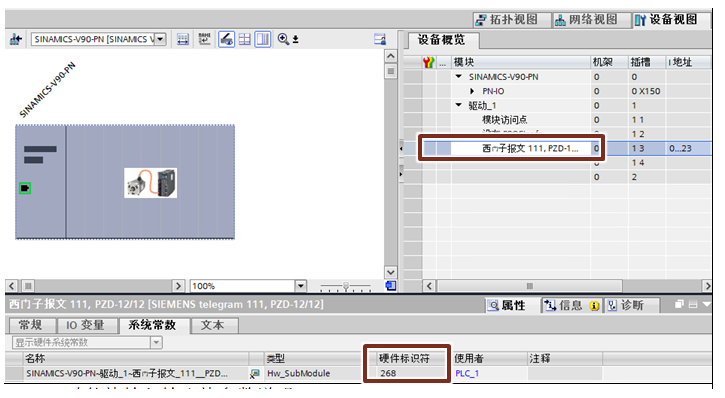This screenshot has height=398, width=725.
Task: Click the grid layout toolbar icon
Action: click(245, 39)
